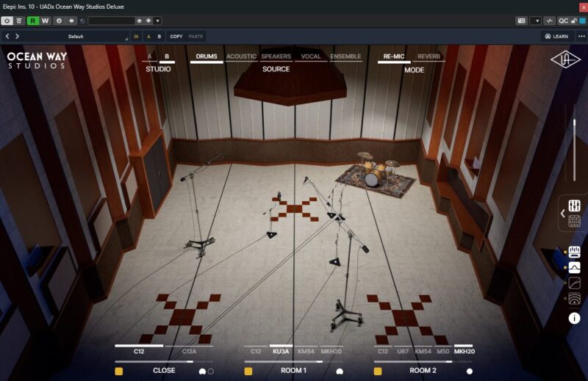The width and height of the screenshot is (588, 381).
Task: Toggle the green R read automation button
Action: pos(33,21)
